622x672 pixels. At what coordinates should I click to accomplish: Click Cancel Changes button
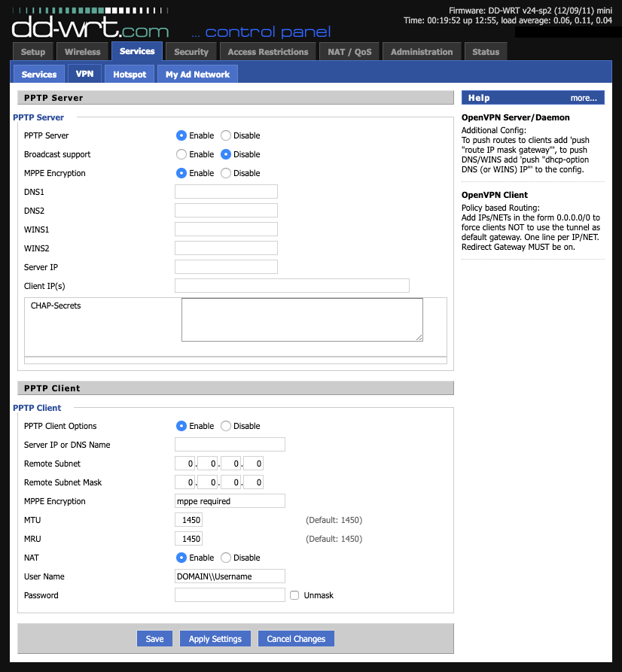point(296,639)
